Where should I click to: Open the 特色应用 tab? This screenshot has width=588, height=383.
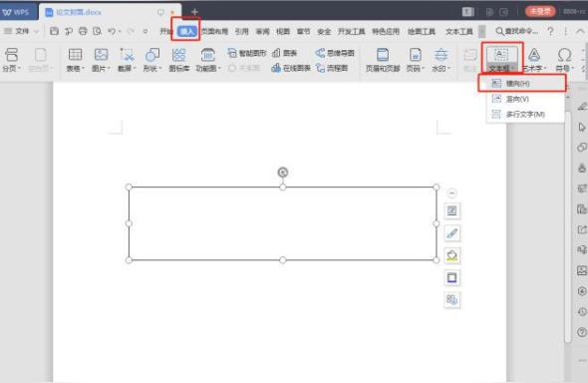tap(386, 31)
